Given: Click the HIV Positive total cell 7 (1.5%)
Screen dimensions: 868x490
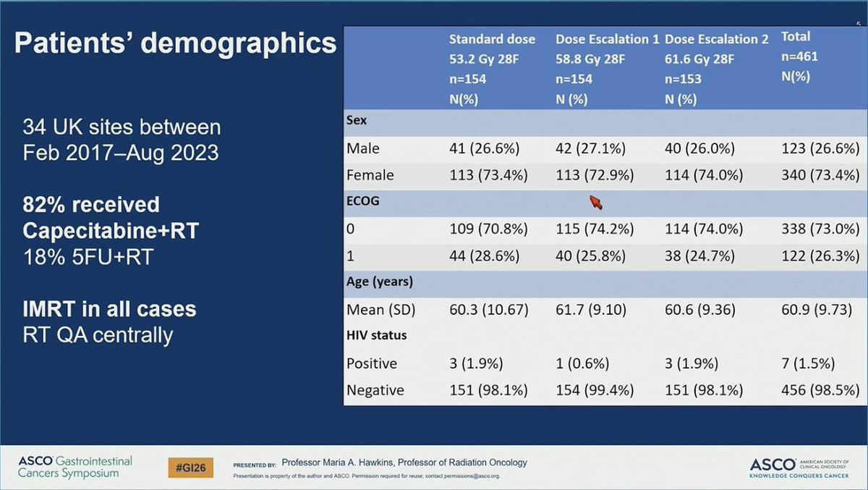Looking at the screenshot, I should click(808, 363).
